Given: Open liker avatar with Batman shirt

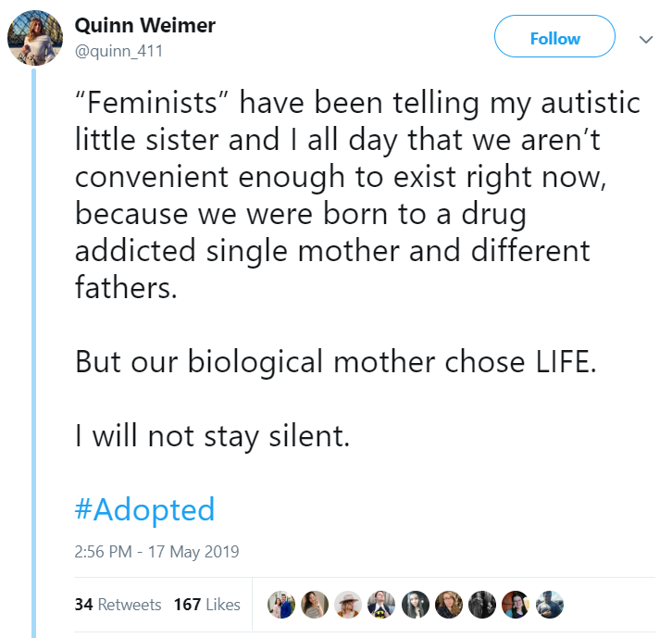Looking at the screenshot, I should click(381, 605).
